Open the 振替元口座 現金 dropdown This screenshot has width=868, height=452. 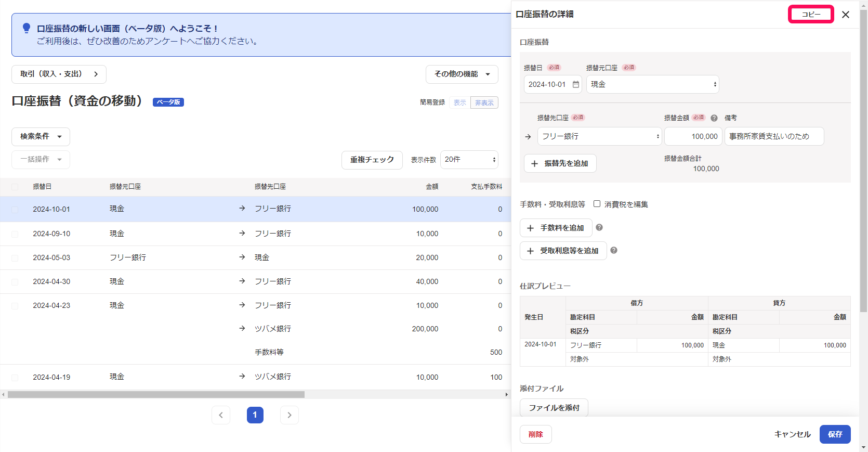[653, 84]
